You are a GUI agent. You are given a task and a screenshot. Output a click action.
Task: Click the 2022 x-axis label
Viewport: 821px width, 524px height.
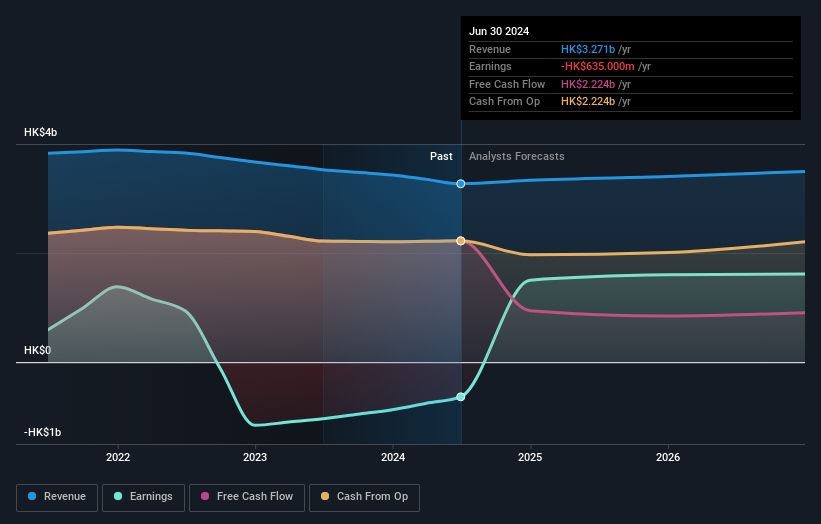click(x=118, y=458)
